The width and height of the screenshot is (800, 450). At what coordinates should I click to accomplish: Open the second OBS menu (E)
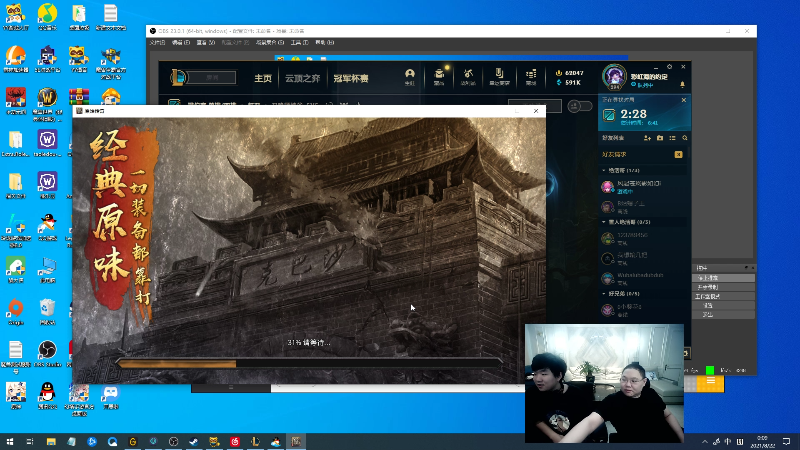pyautogui.click(x=181, y=43)
